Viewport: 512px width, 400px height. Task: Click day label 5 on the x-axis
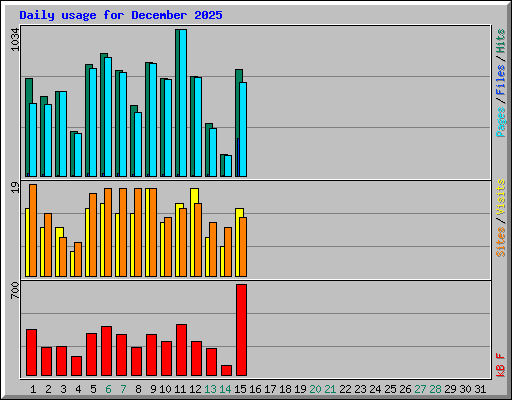pyautogui.click(x=93, y=389)
